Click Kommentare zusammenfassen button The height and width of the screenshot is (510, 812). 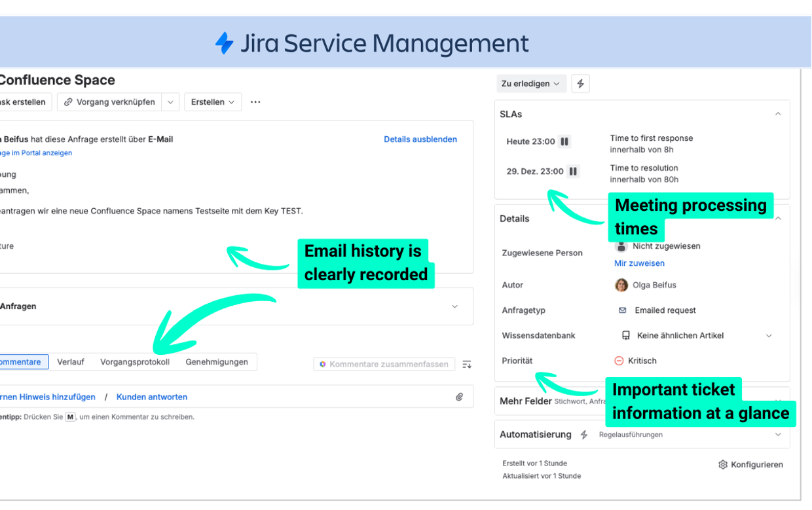coord(384,364)
